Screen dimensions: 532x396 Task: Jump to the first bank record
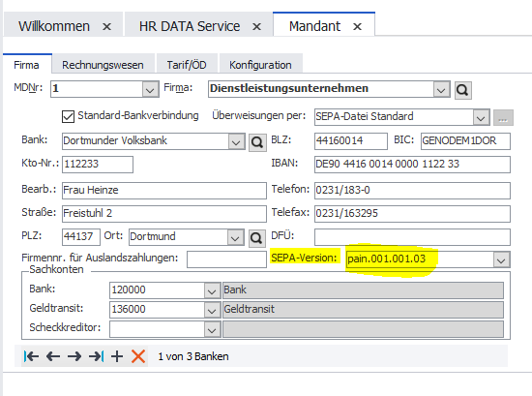(31, 356)
